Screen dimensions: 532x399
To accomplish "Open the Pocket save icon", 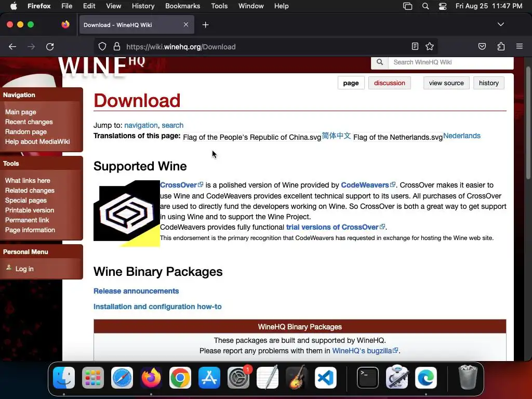I will tap(482, 46).
